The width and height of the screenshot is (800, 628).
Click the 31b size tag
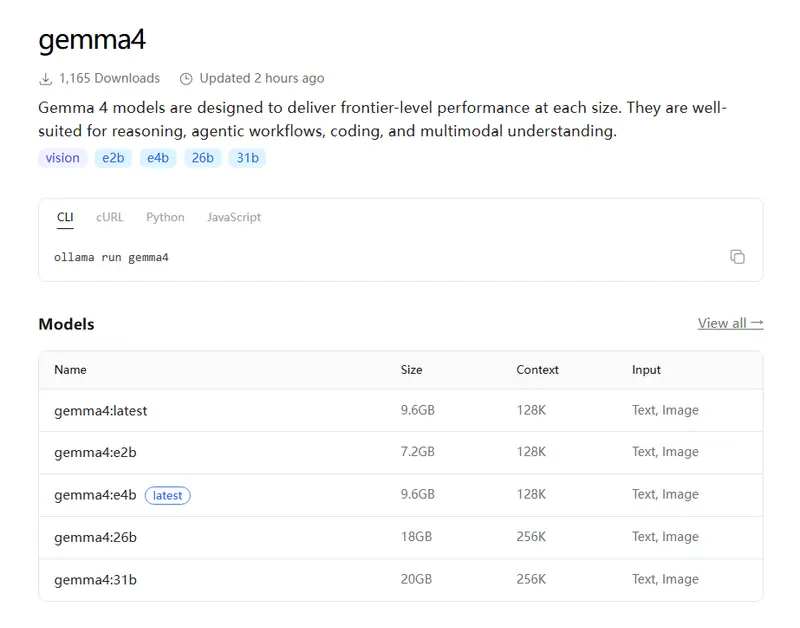click(247, 158)
